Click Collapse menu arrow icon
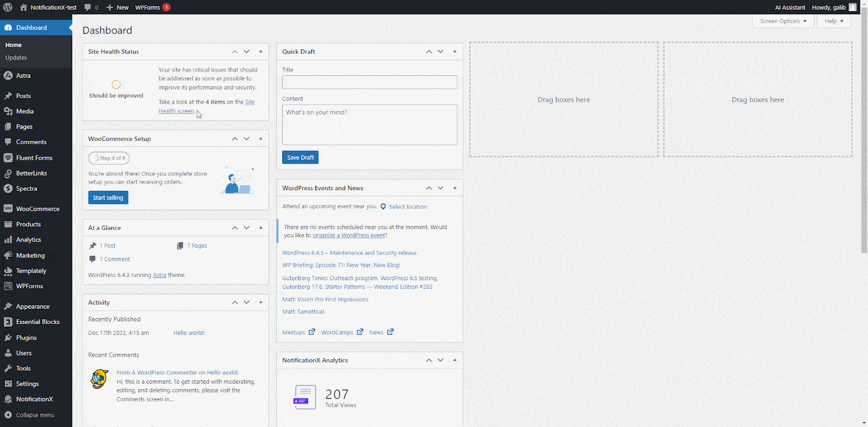The image size is (868, 427). [8, 415]
